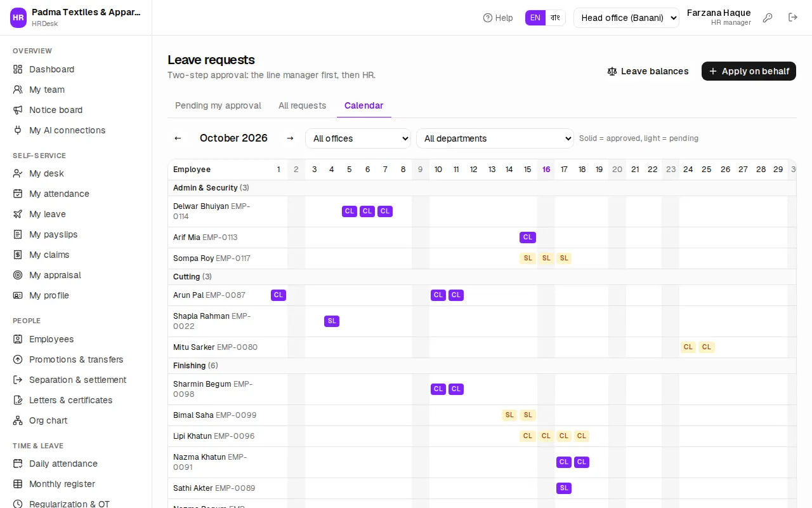Screen dimensions: 812x508
Task: Click Mitu Sarker EMP-0080 row label
Action: (x=216, y=347)
